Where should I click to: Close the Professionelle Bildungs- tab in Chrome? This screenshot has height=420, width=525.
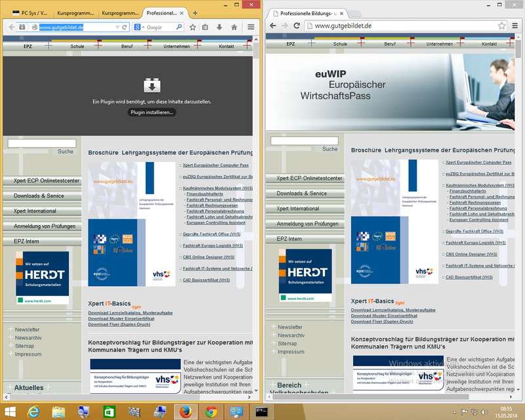341,13
